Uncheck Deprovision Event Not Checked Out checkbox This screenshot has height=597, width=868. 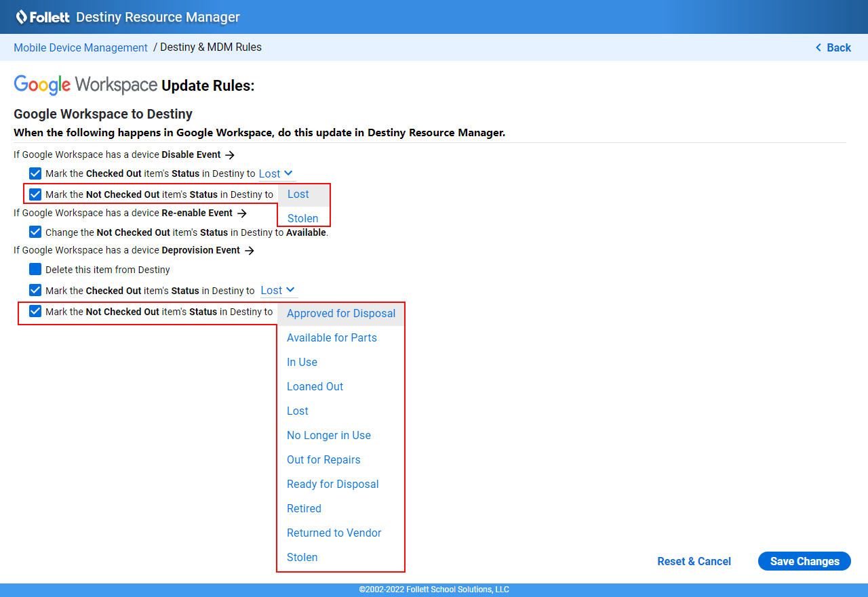click(35, 312)
